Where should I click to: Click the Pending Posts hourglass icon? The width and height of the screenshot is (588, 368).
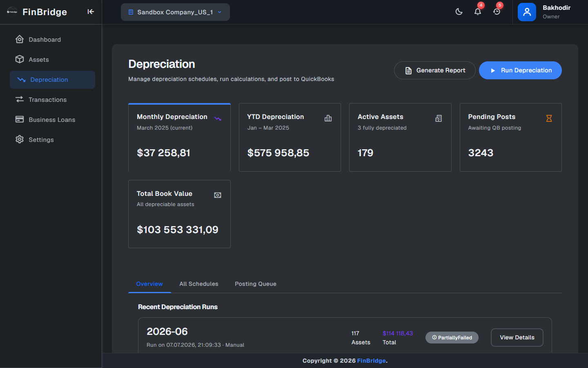tap(549, 118)
